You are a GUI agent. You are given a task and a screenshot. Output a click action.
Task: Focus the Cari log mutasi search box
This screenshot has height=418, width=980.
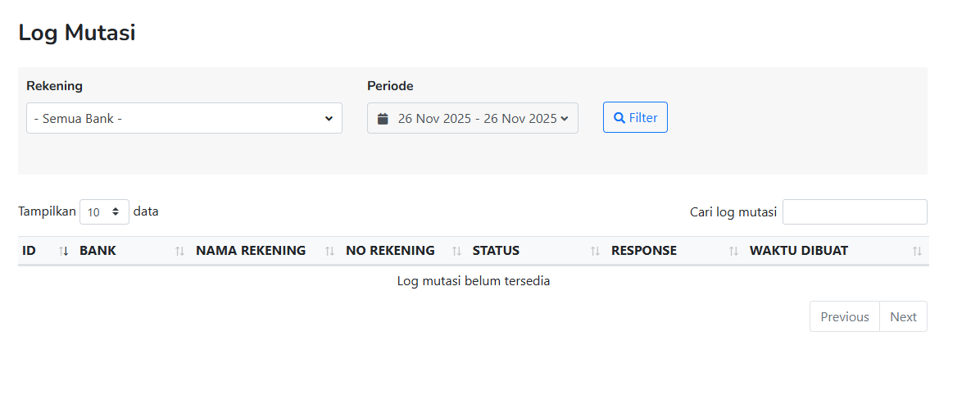click(x=854, y=211)
